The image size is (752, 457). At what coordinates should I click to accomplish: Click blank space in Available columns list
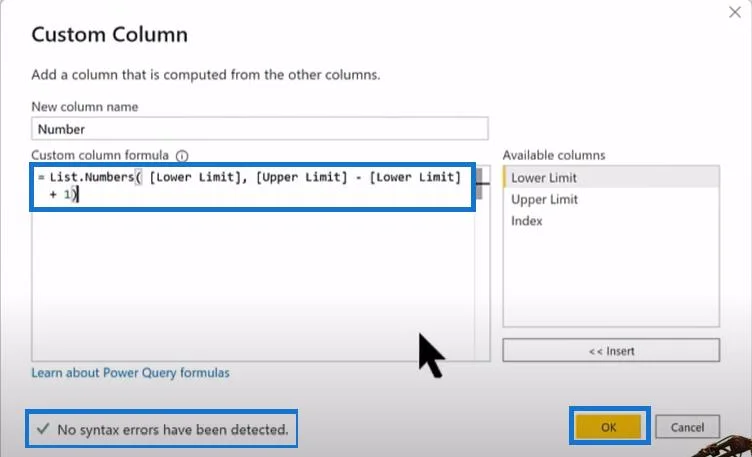pos(611,278)
